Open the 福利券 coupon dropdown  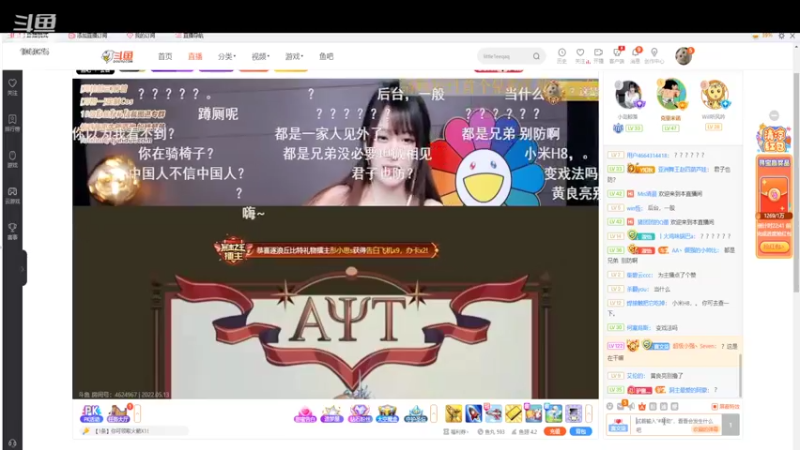pyautogui.click(x=456, y=432)
